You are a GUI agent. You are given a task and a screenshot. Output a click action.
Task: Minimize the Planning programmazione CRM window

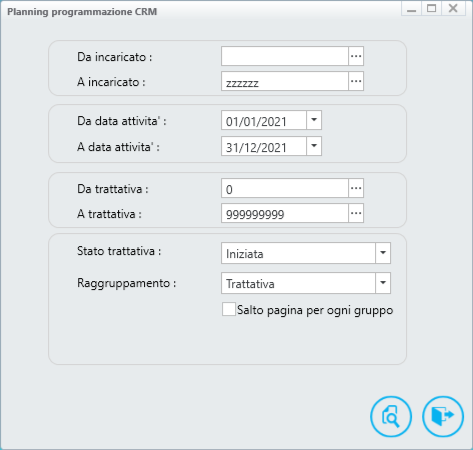pos(412,8)
